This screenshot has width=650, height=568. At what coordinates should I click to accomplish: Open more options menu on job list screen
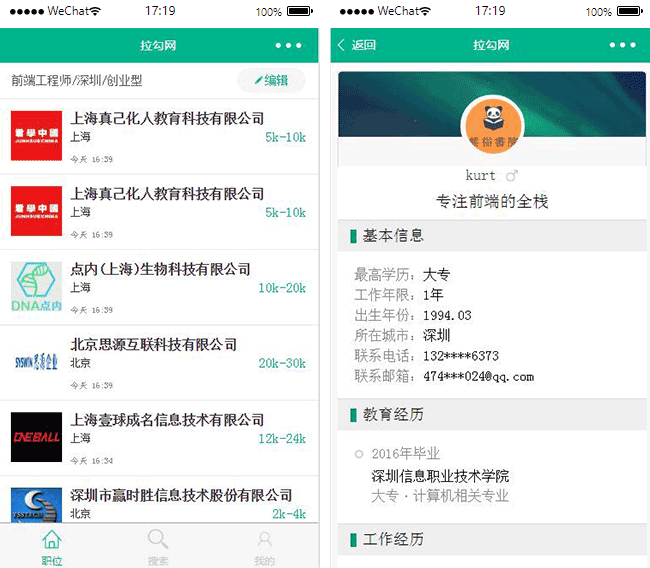[289, 45]
